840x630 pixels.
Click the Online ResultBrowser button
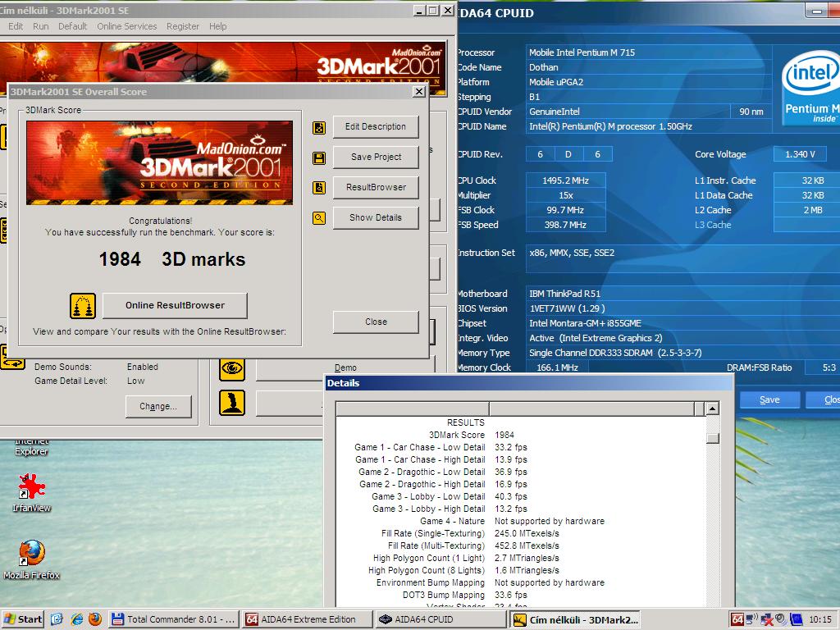coord(175,305)
